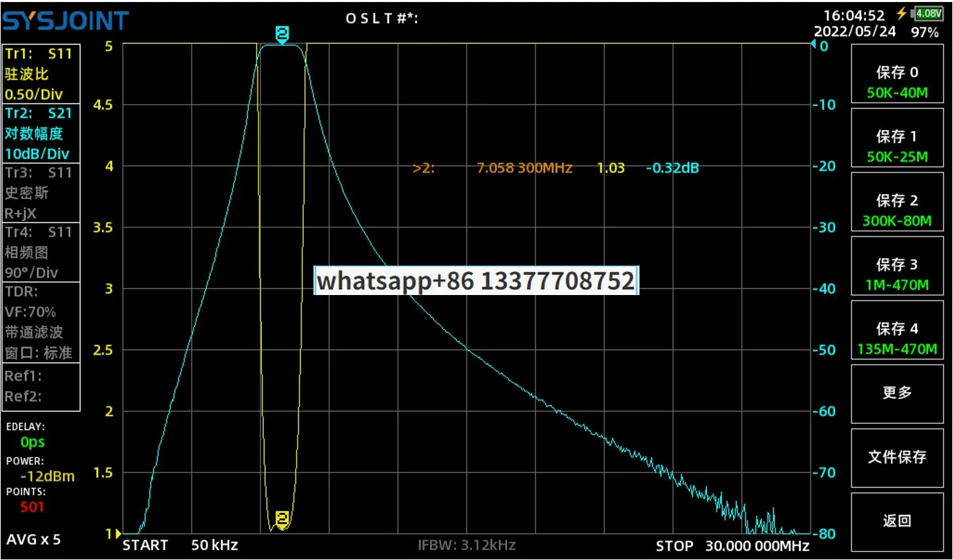Select the cyan reference triangle at 0 dB
Screen dimensions: 953x560
814,44
